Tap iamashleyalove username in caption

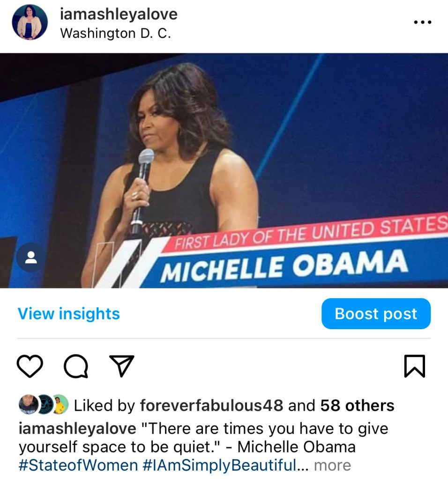[77, 428]
